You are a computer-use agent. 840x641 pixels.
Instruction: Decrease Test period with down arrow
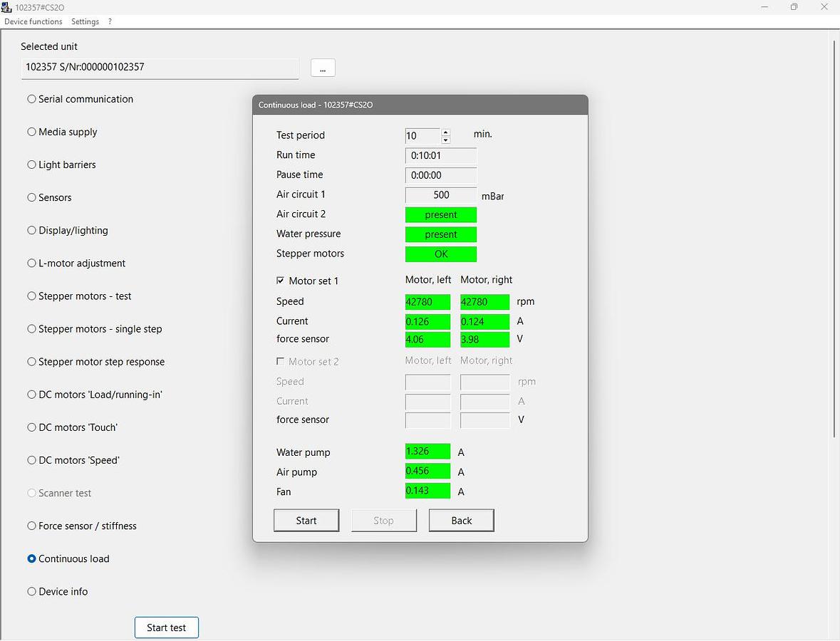coord(446,140)
